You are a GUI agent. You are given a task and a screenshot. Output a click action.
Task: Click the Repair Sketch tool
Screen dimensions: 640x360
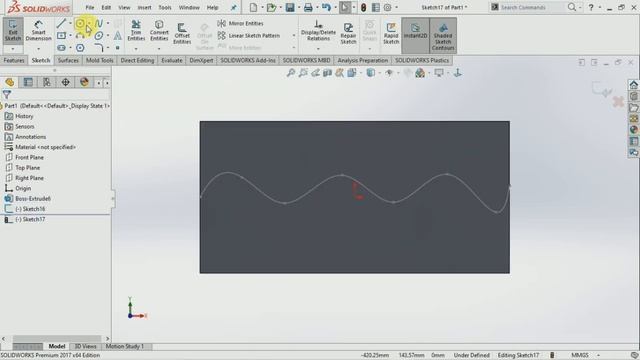click(348, 33)
